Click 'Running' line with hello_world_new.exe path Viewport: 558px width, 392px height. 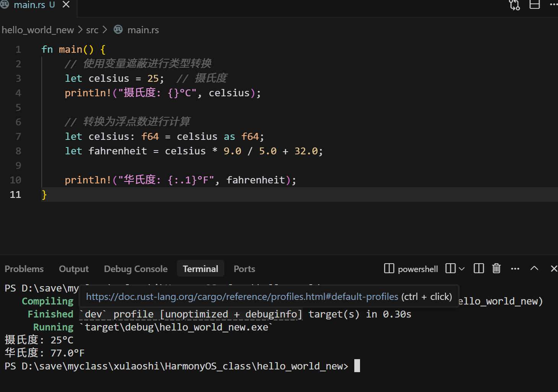tap(153, 327)
